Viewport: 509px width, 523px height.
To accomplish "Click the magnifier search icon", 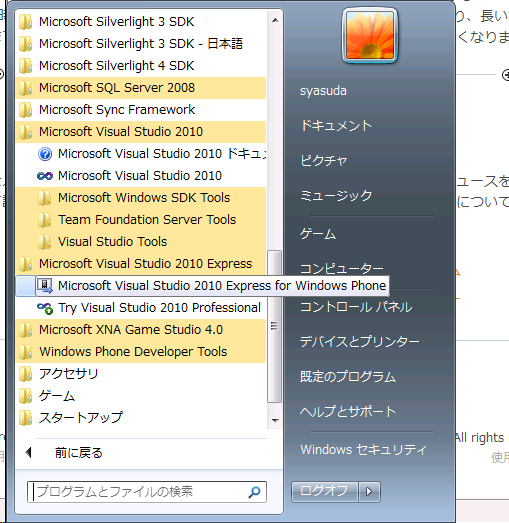I will pyautogui.click(x=254, y=492).
